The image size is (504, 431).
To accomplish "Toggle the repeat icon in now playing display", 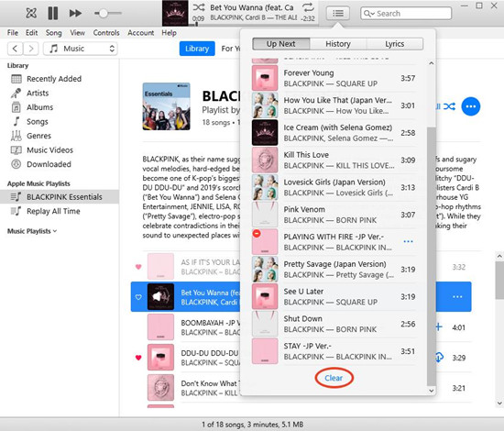I will coord(308,7).
